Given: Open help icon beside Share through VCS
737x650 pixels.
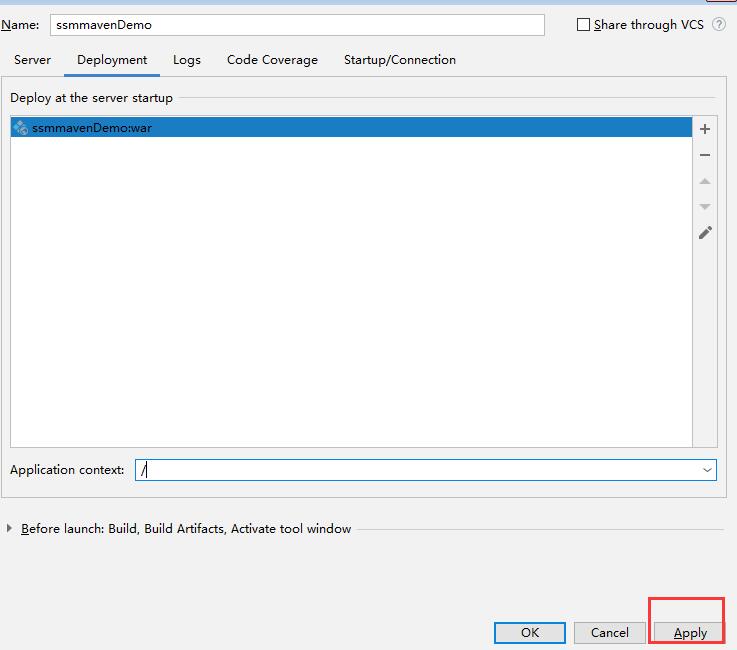Looking at the screenshot, I should coord(719,25).
